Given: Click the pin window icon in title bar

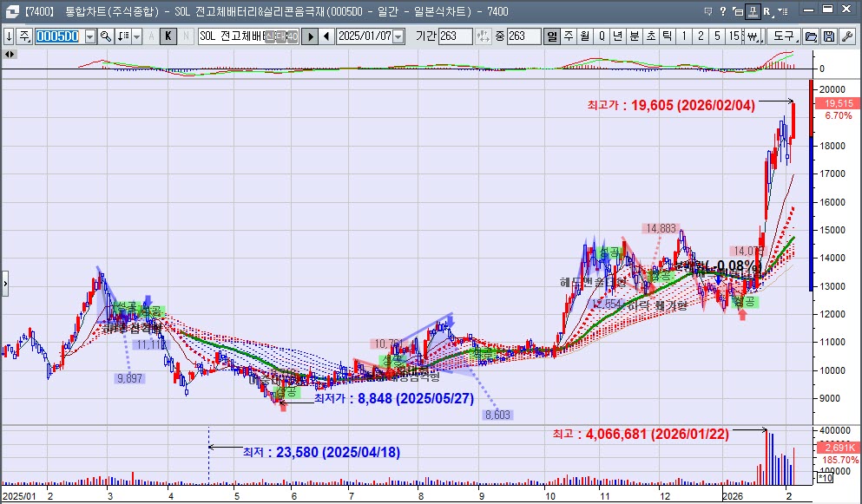Looking at the screenshot, I should click(x=753, y=12).
